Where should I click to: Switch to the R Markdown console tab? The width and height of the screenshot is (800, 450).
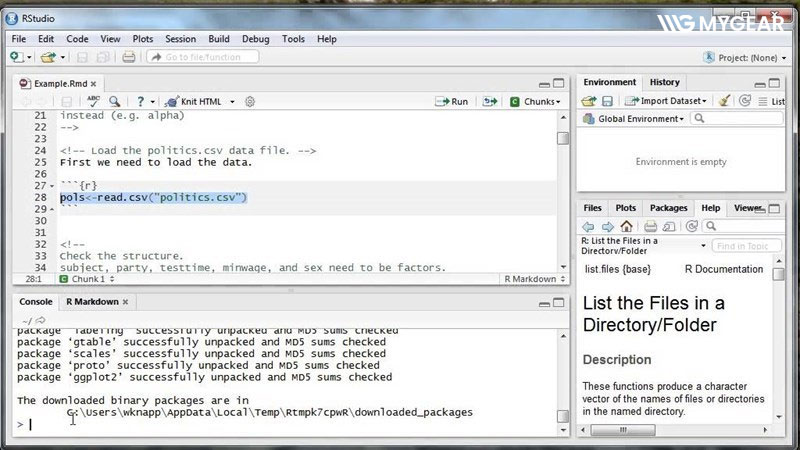click(x=92, y=302)
